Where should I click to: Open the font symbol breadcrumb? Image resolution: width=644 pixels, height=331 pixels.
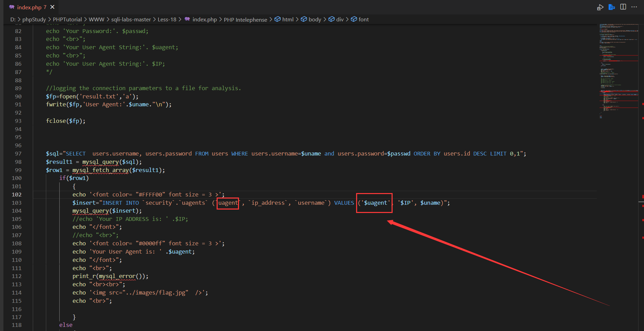(x=360, y=20)
